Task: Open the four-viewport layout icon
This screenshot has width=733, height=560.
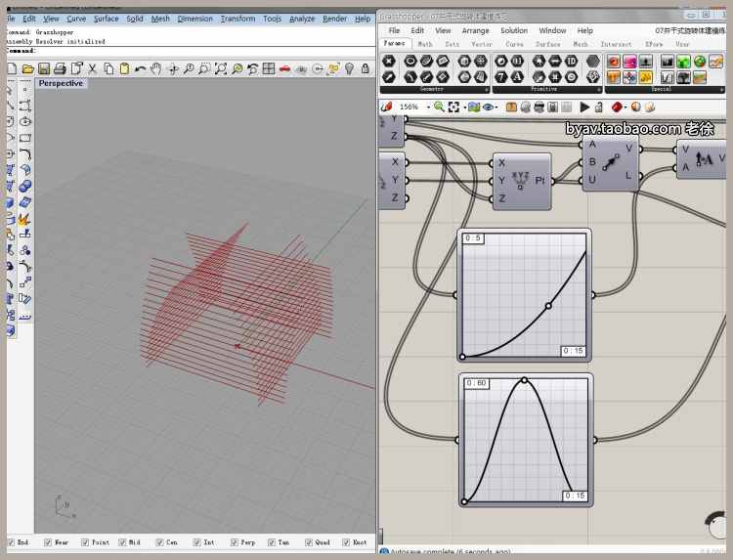Action: (x=268, y=69)
